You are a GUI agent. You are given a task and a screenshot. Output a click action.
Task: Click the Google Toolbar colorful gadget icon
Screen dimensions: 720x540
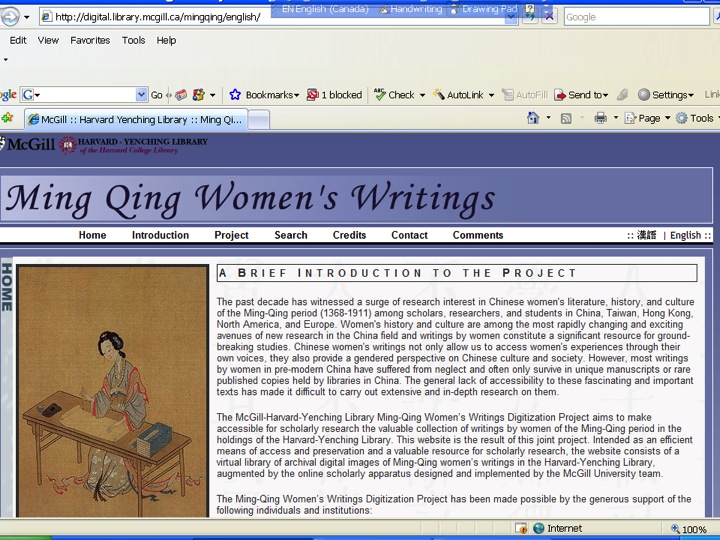point(199,95)
